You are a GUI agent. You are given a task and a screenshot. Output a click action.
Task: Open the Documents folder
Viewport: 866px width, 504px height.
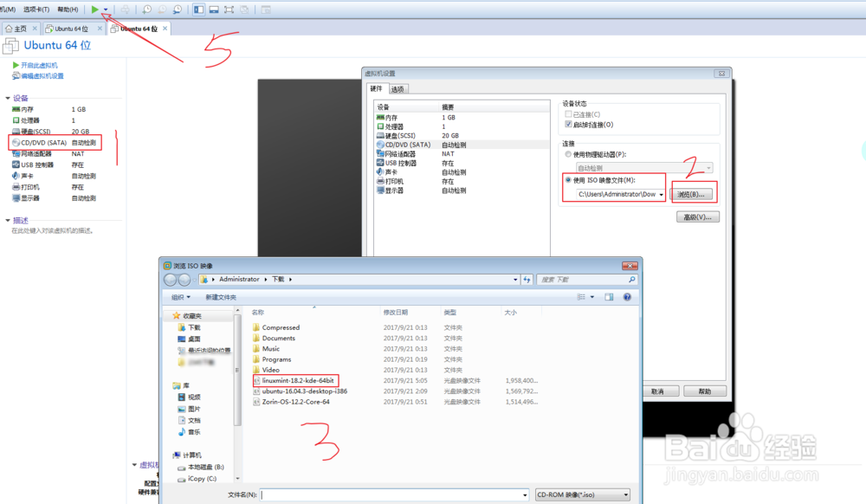click(278, 338)
